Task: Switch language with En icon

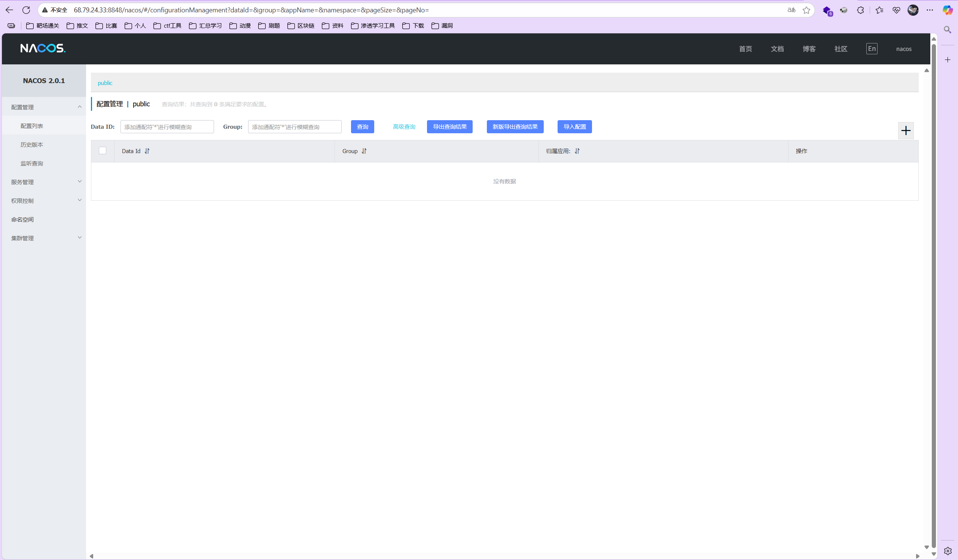Action: [871, 49]
